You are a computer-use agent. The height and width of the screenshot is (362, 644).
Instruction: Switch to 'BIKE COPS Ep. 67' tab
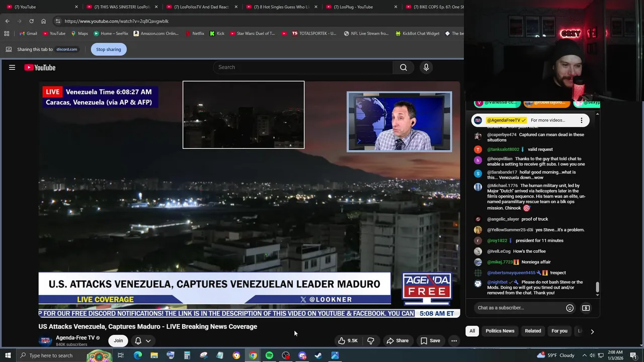point(435,7)
